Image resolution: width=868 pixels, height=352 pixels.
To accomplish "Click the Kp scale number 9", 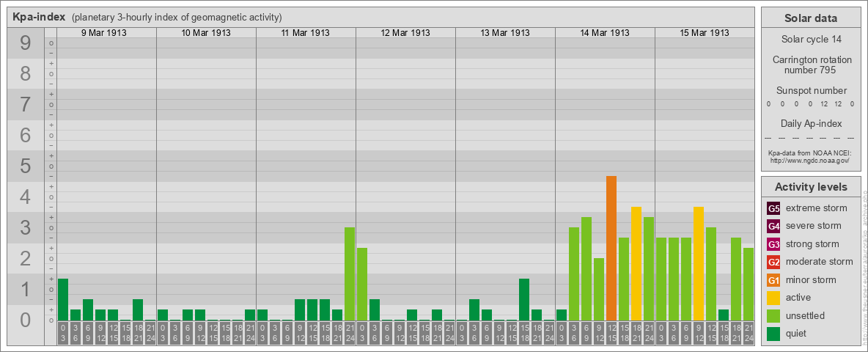I will coord(25,43).
